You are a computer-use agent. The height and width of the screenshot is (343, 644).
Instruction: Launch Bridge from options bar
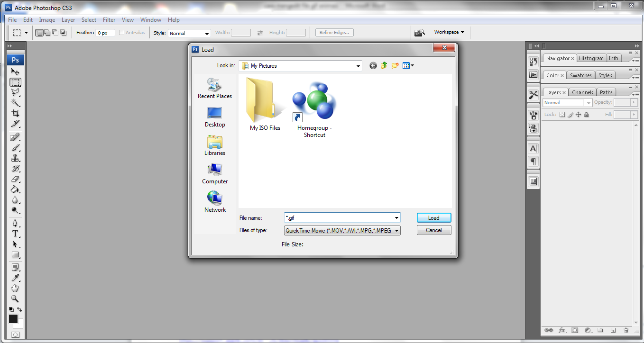(x=419, y=33)
